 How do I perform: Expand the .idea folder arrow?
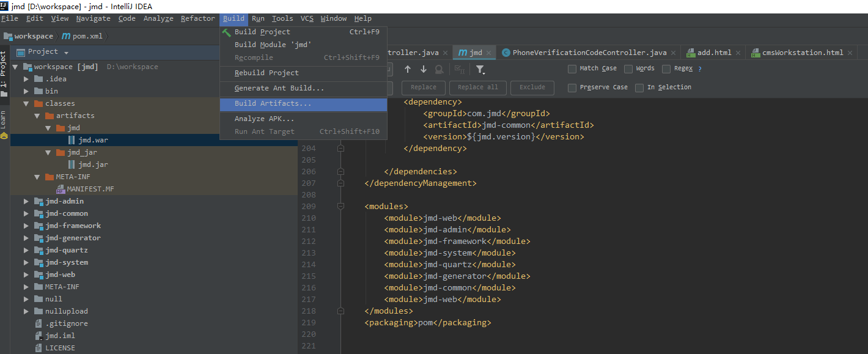(x=26, y=79)
